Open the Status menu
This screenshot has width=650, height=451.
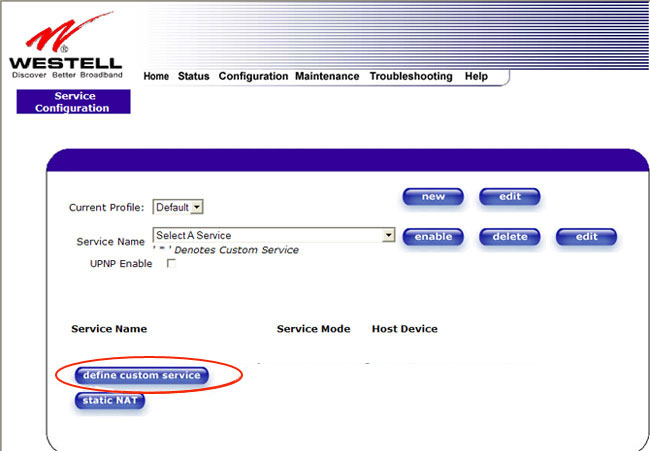point(194,76)
